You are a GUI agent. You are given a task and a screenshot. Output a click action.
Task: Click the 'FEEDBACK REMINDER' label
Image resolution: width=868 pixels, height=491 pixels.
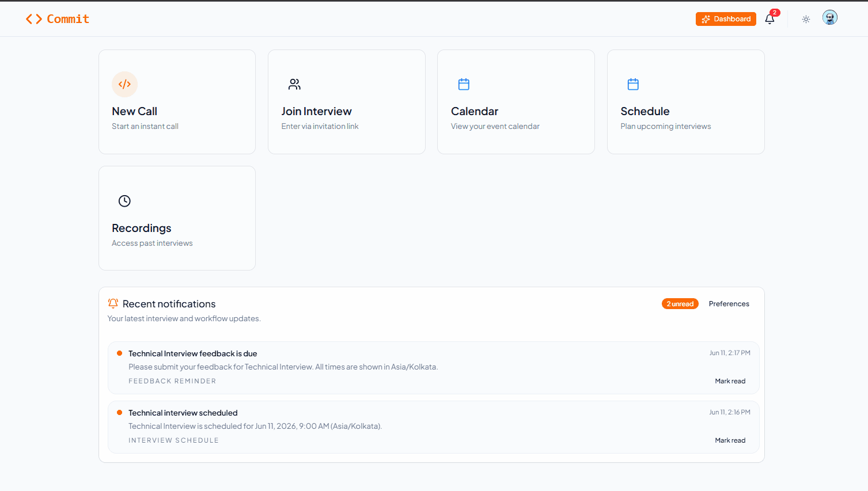click(x=172, y=381)
